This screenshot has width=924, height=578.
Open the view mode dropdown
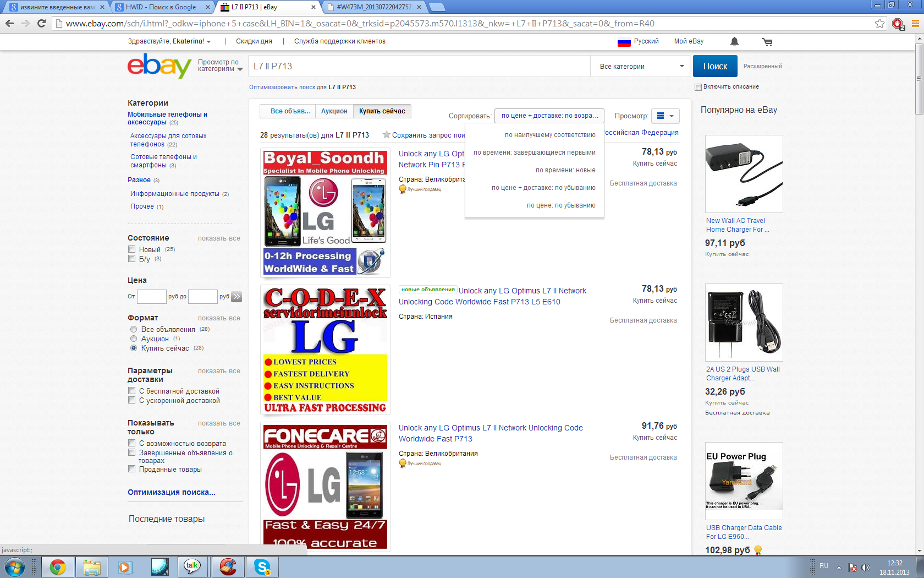[x=665, y=116]
